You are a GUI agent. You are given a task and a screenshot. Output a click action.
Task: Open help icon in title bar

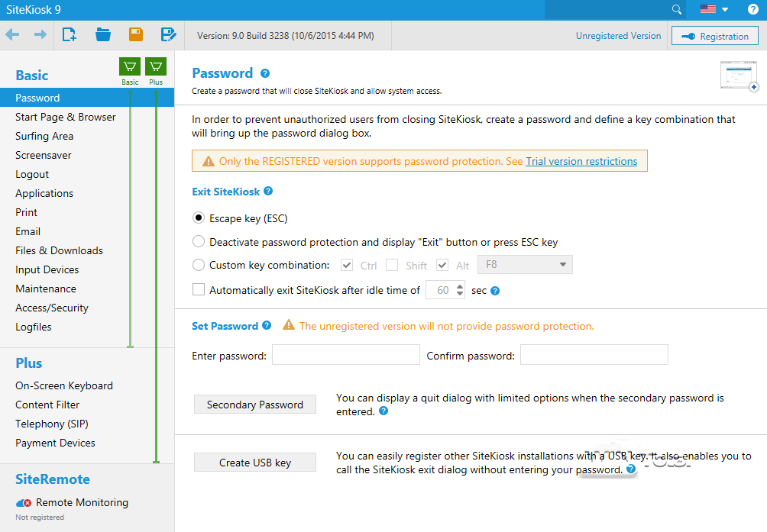(752, 9)
